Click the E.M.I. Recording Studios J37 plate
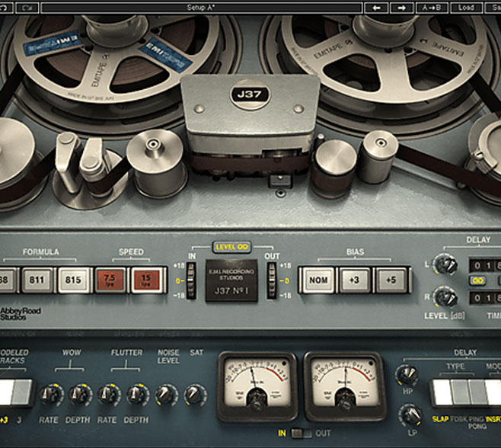This screenshot has height=448, width=501. (231, 280)
